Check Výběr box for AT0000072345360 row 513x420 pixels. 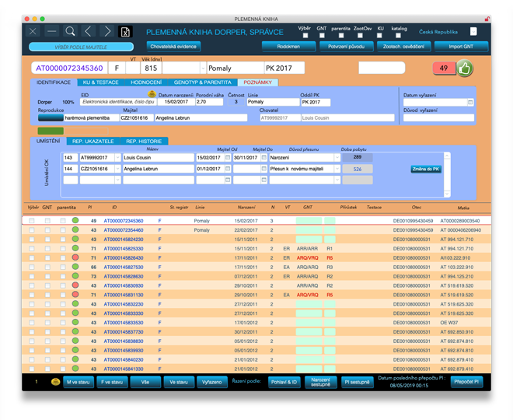click(x=32, y=222)
